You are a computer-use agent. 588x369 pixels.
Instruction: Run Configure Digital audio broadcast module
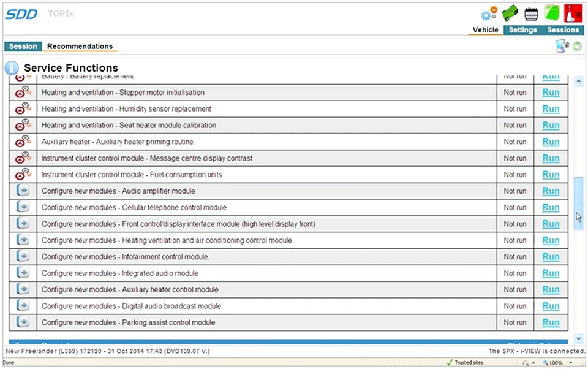coord(551,306)
